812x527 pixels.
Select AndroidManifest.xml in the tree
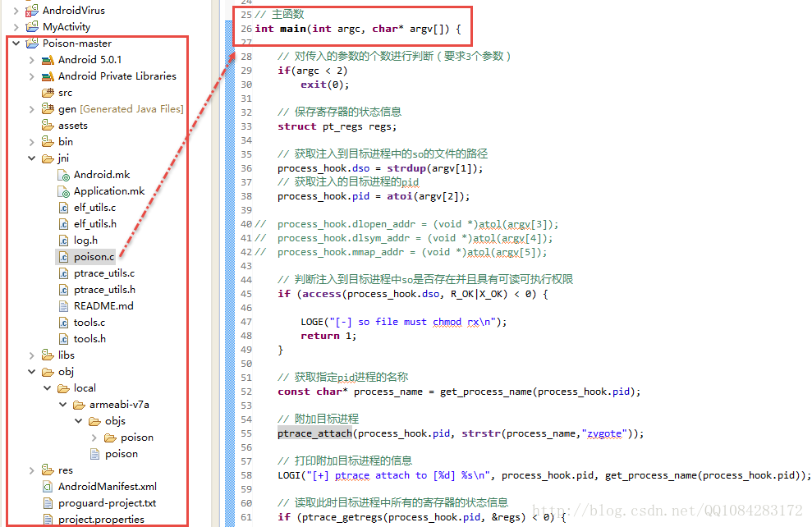(x=108, y=487)
